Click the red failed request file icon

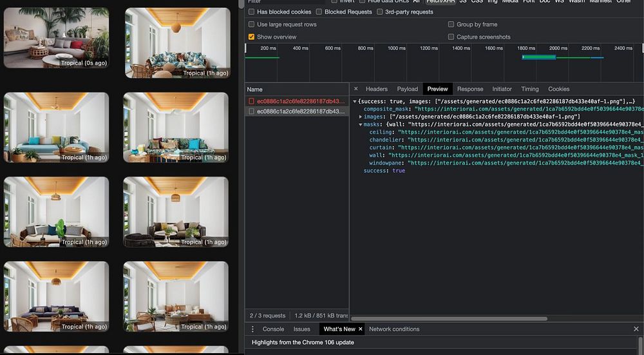tap(252, 101)
